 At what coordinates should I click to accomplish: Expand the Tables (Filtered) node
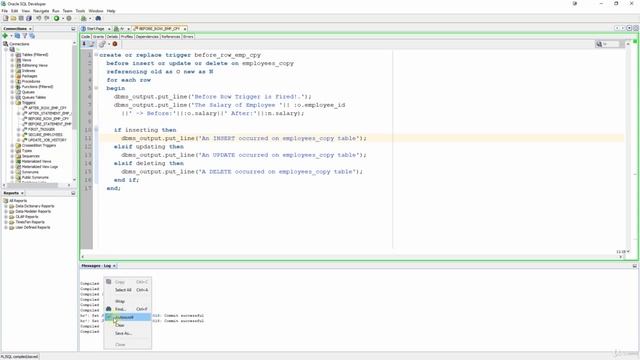point(12,55)
